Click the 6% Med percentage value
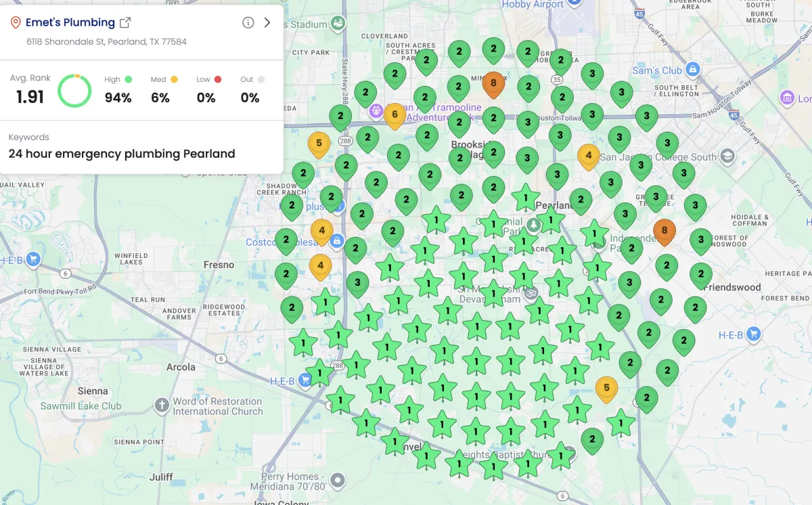Image resolution: width=812 pixels, height=505 pixels. click(160, 97)
